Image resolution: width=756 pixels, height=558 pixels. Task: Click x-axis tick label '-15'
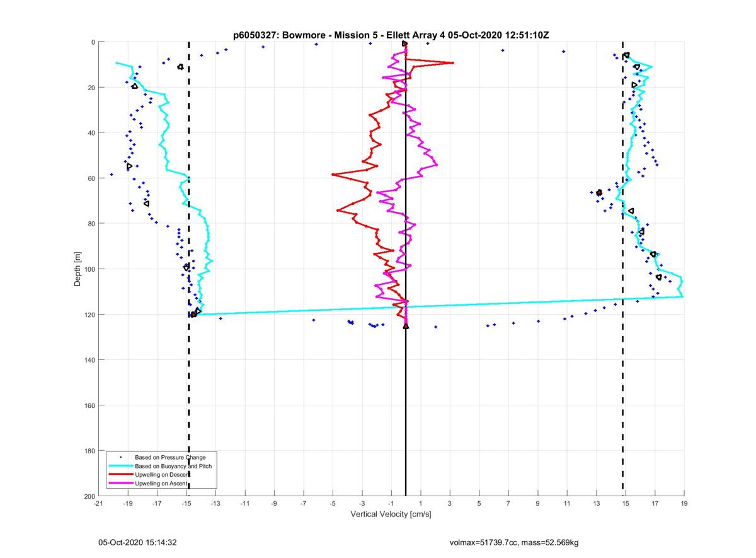[186, 504]
